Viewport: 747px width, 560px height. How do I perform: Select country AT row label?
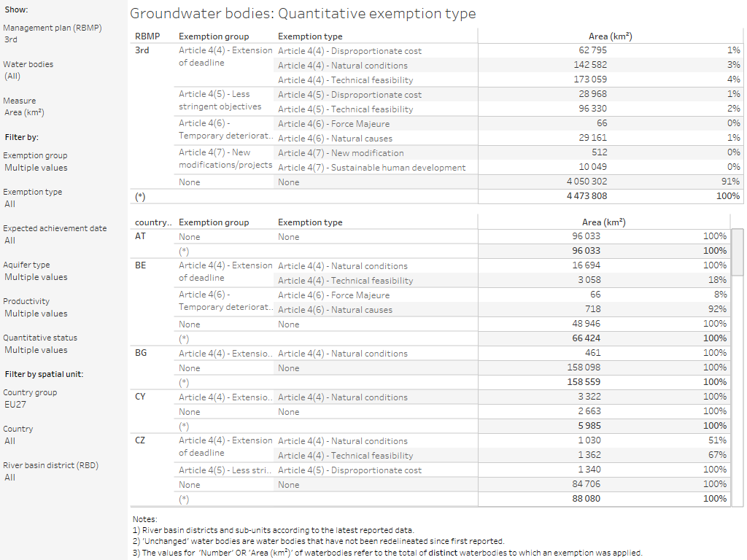(x=140, y=236)
